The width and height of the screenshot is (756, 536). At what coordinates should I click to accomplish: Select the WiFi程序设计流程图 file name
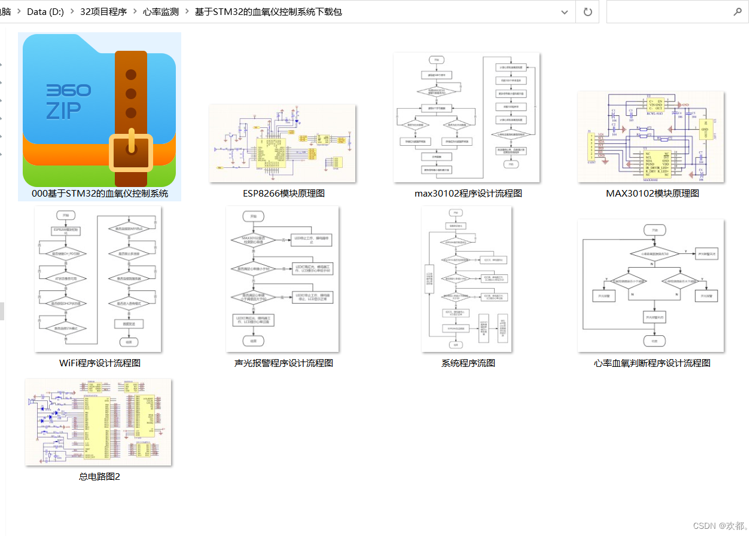point(100,363)
